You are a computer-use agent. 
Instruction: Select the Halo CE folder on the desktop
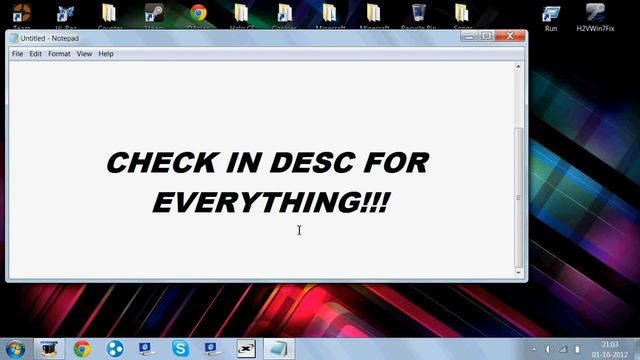click(242, 16)
